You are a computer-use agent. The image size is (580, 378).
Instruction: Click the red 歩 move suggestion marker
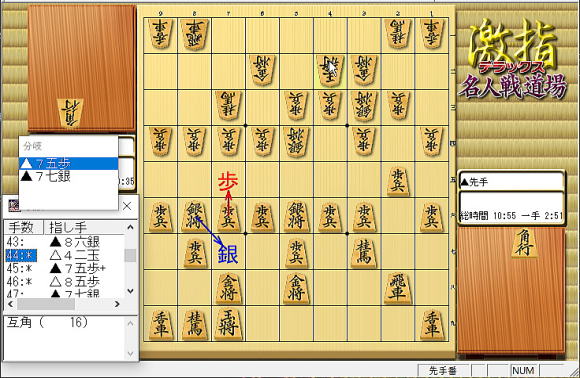(x=228, y=182)
